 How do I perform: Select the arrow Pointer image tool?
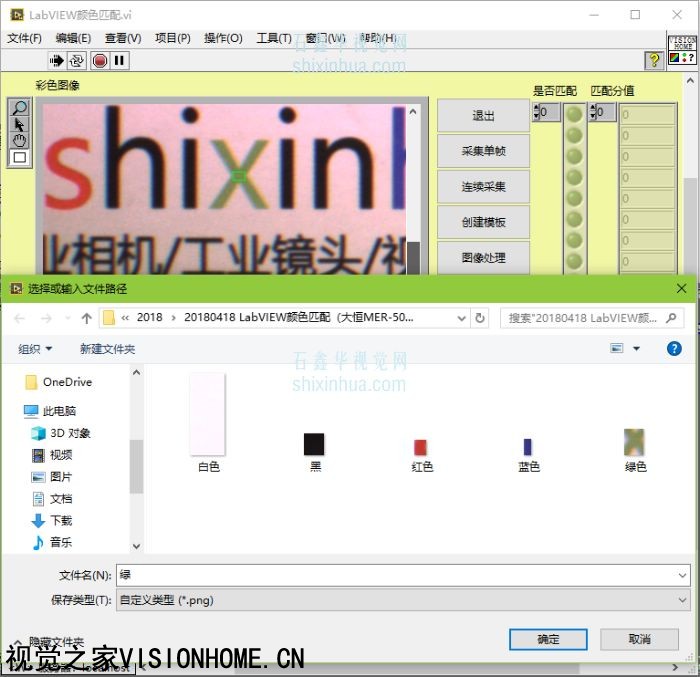tap(19, 124)
